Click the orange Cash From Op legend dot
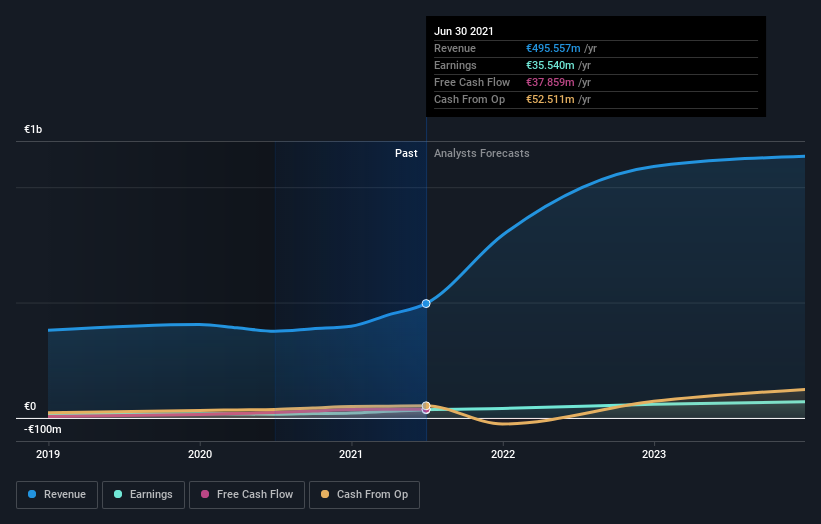This screenshot has height=524, width=821. [325, 494]
